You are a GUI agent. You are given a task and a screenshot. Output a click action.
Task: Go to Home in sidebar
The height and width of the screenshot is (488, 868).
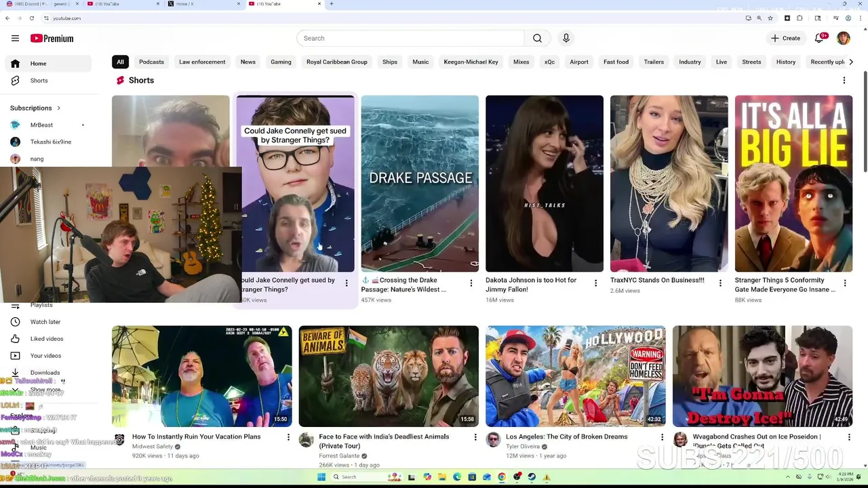[47, 64]
